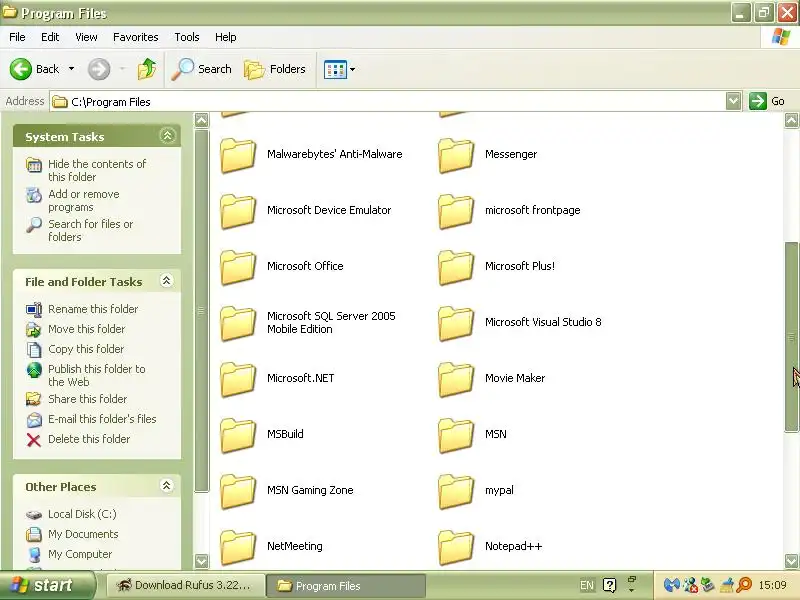Collapse the File and Folder Tasks panel
Viewport: 800px width, 600px height.
click(x=167, y=281)
